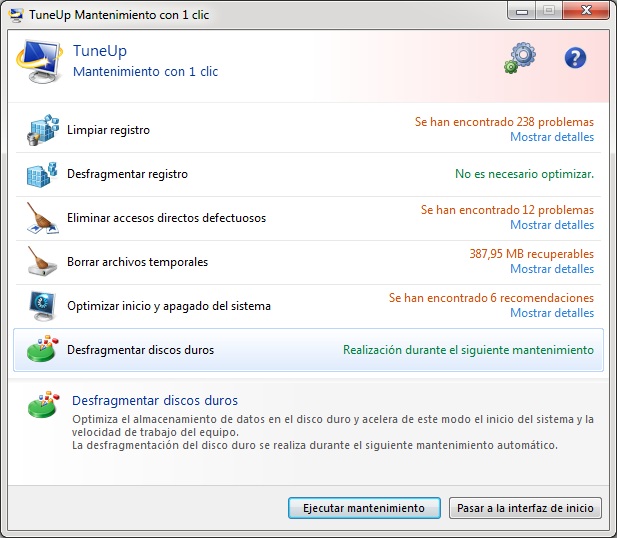Open the settings gear icon
The height and width of the screenshot is (538, 617).
coord(520,58)
